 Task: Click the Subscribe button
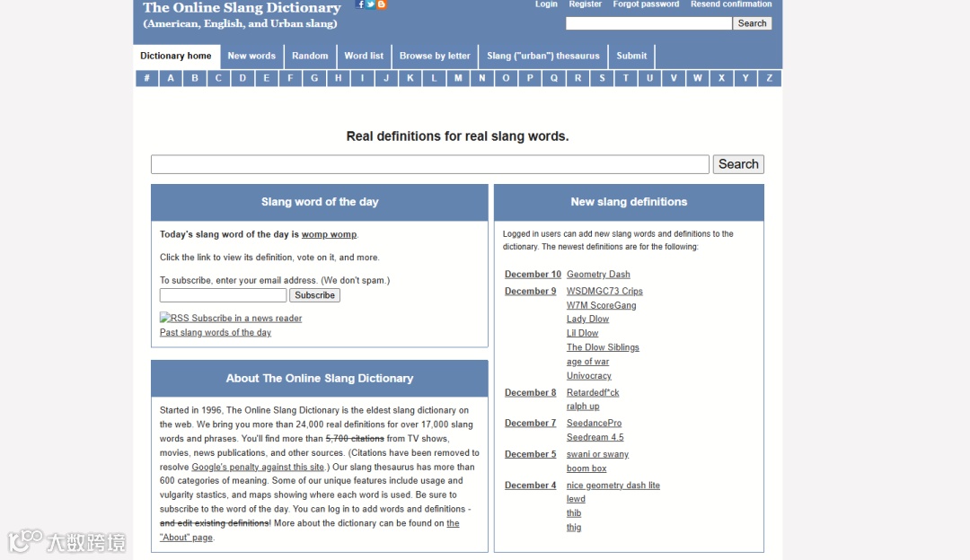314,295
